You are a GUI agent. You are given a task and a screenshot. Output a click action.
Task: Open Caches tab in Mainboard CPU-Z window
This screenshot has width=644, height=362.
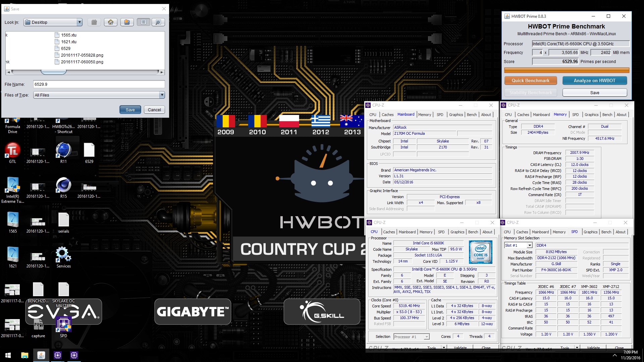(387, 115)
